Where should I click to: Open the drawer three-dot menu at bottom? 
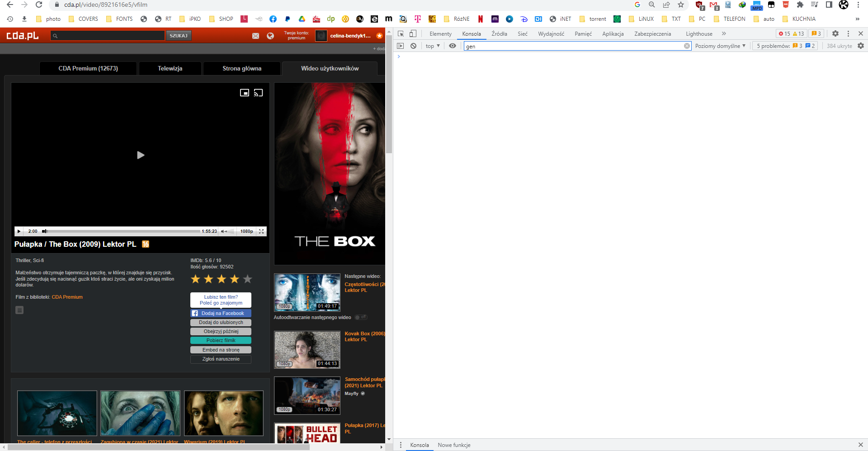pyautogui.click(x=401, y=445)
